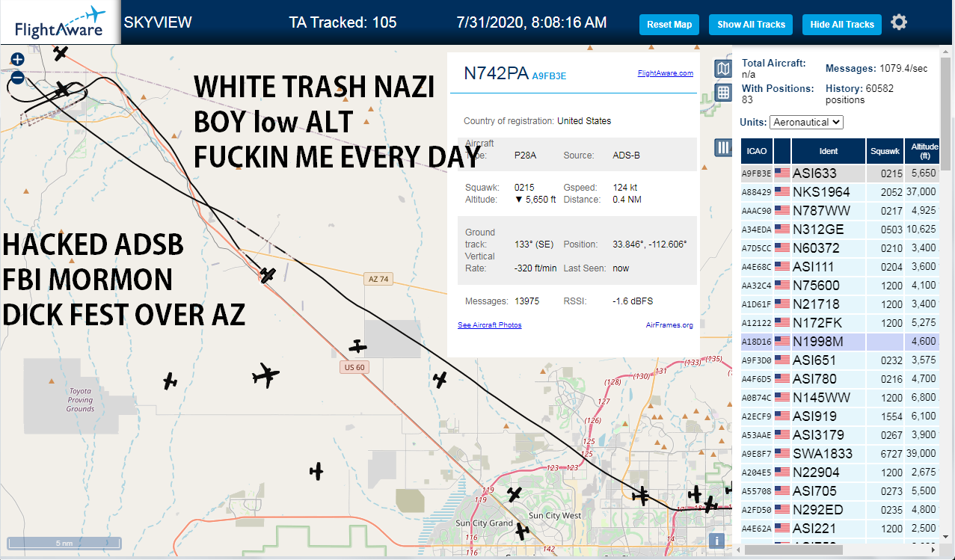This screenshot has height=560, width=955.
Task: Select the ASI221 row
Action: click(840, 529)
